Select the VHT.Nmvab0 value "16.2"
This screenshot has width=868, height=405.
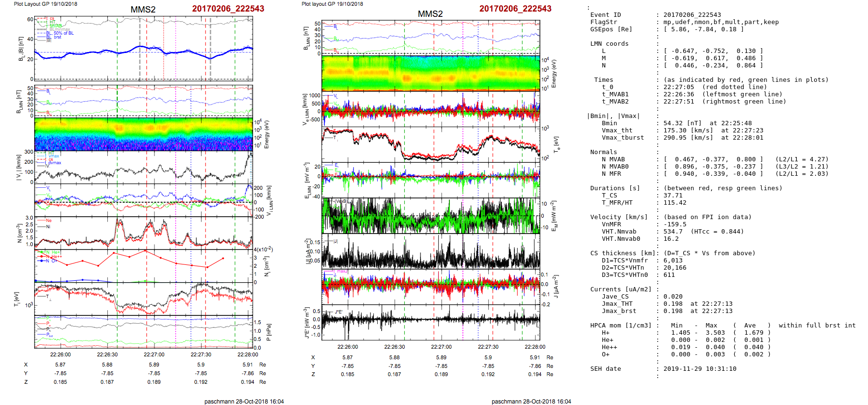pyautogui.click(x=671, y=239)
